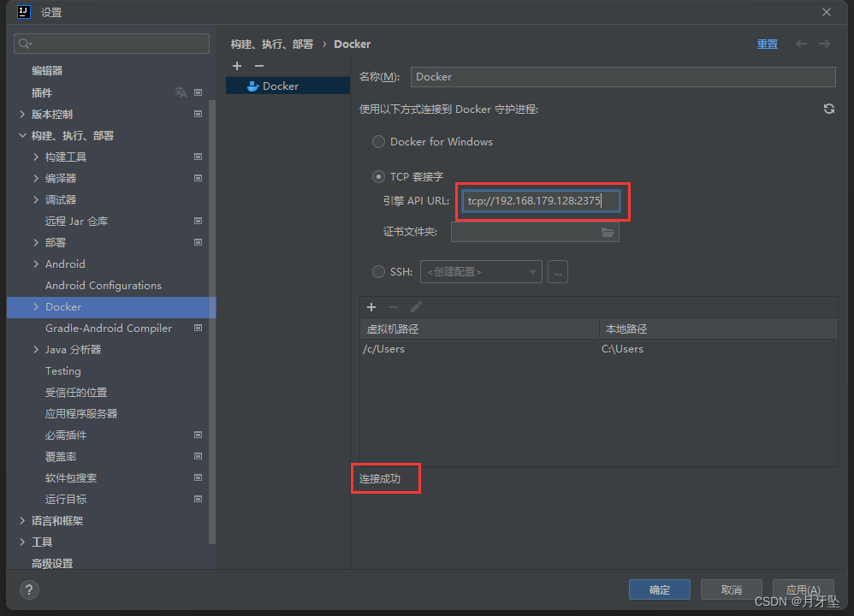Click project-level icon next to 远程 Jar 仓库
The image size is (854, 616).
[199, 221]
